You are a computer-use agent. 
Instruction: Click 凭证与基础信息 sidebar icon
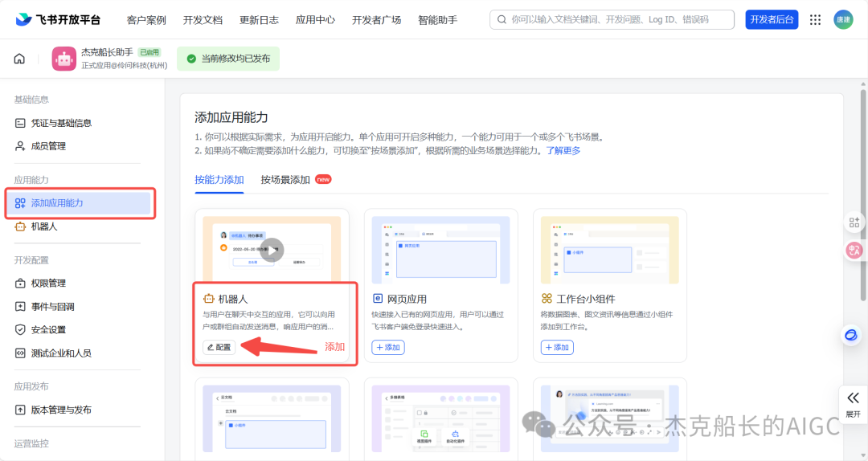point(20,123)
